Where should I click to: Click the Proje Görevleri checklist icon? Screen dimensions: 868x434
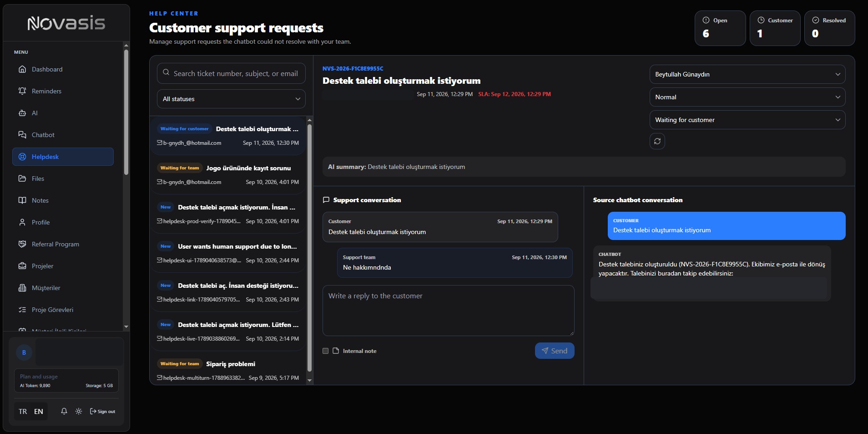[x=22, y=310]
